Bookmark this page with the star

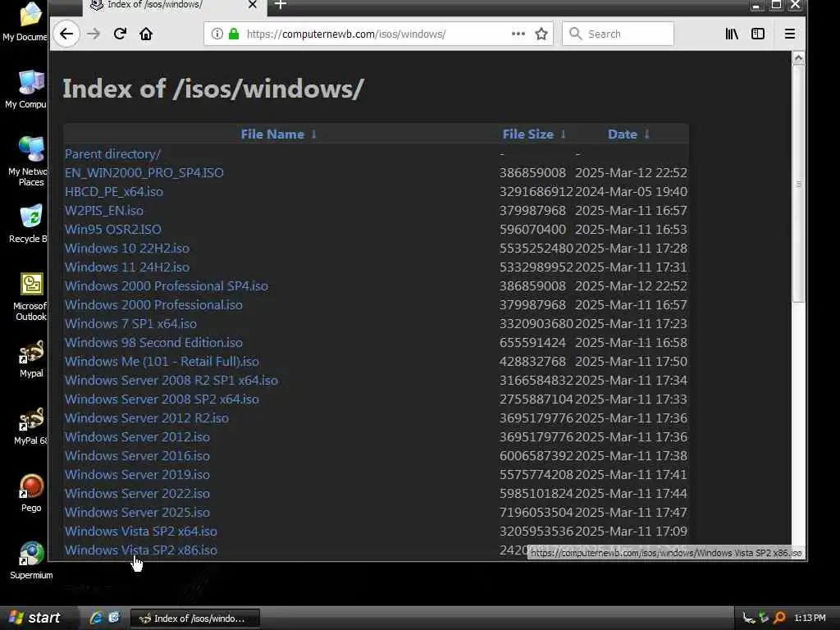tap(541, 34)
